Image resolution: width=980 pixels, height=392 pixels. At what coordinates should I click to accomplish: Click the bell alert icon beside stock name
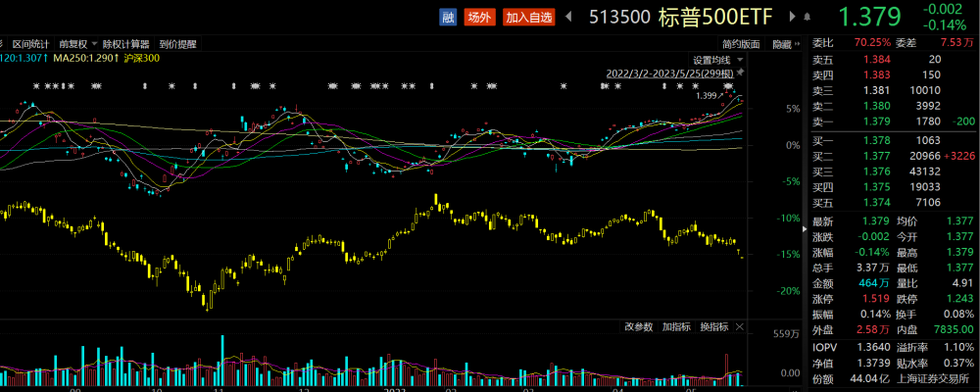(808, 18)
